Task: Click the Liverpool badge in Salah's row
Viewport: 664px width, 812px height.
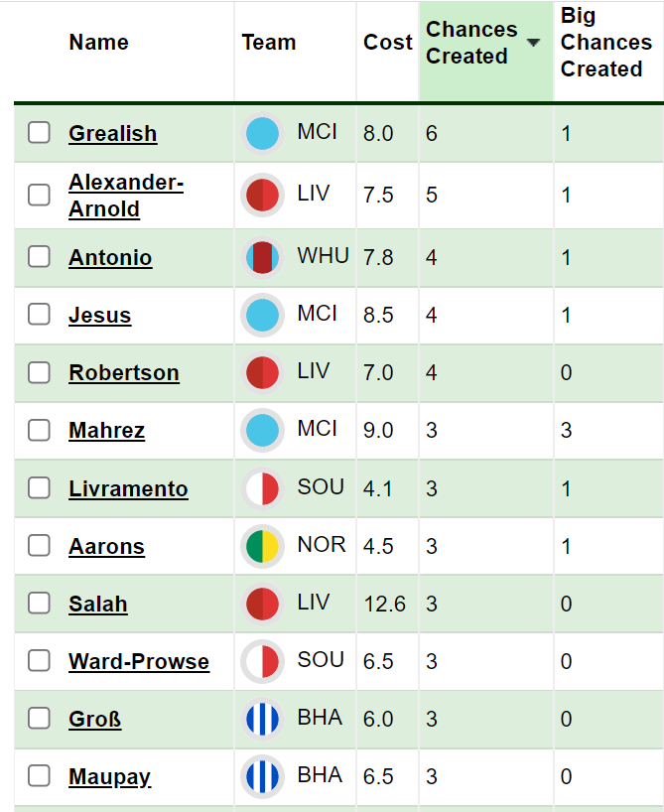Action: [263, 604]
